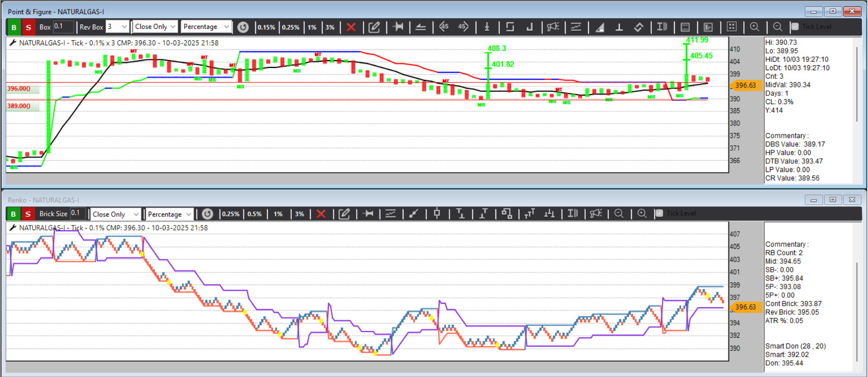This screenshot has width=868, height=377.
Task: Click the inverted T icon
Action: pos(619,27)
